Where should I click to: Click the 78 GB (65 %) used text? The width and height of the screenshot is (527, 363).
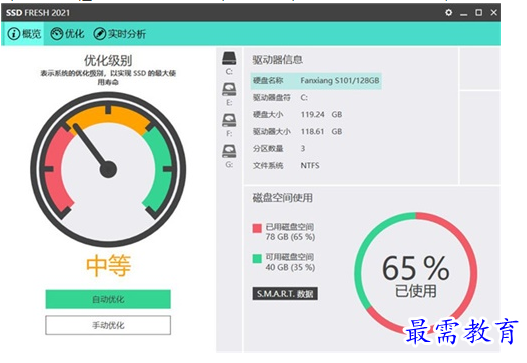290,237
